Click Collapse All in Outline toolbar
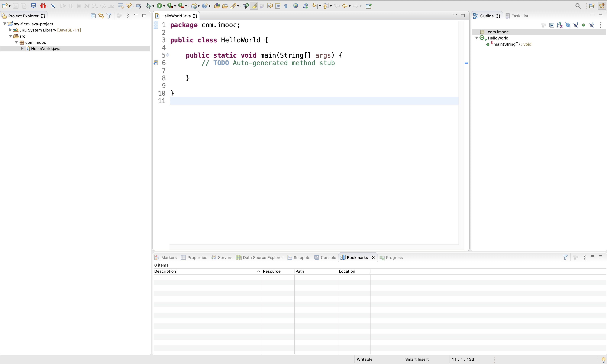This screenshot has width=607, height=364. pos(552,25)
